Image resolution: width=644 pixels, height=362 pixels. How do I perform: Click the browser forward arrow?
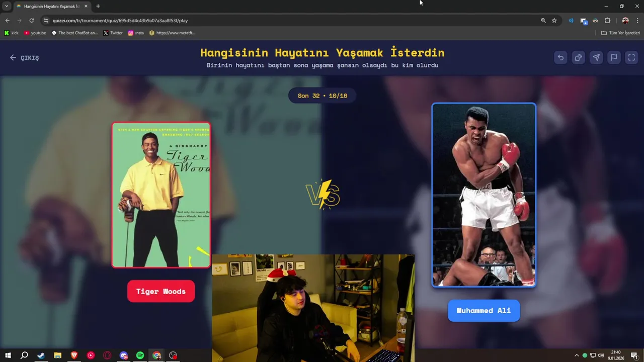[19, 21]
